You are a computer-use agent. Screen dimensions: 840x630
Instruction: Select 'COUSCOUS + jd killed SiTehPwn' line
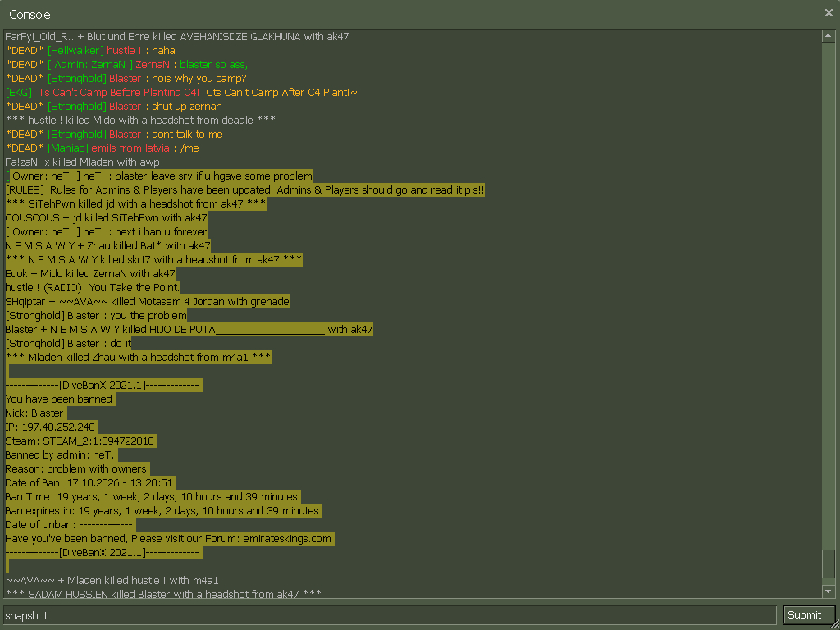106,217
